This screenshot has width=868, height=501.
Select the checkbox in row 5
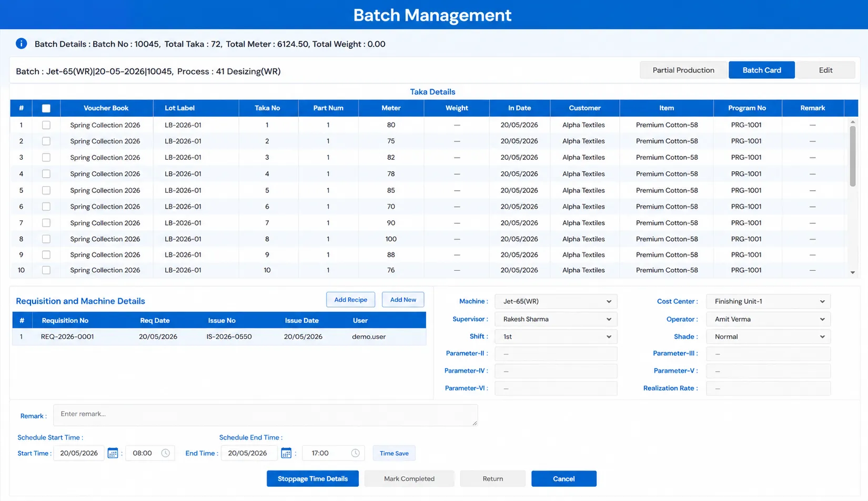[x=46, y=190]
